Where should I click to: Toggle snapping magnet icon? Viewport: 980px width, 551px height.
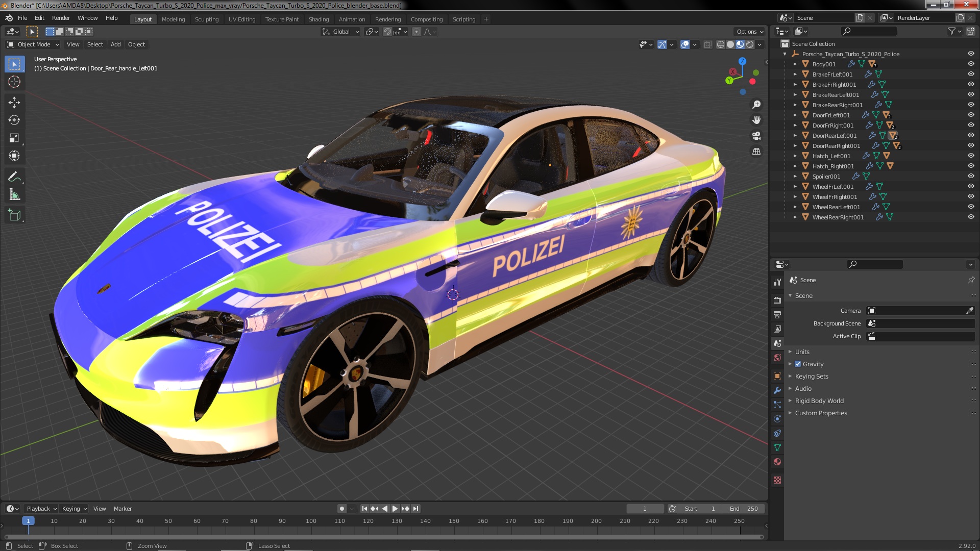(387, 32)
